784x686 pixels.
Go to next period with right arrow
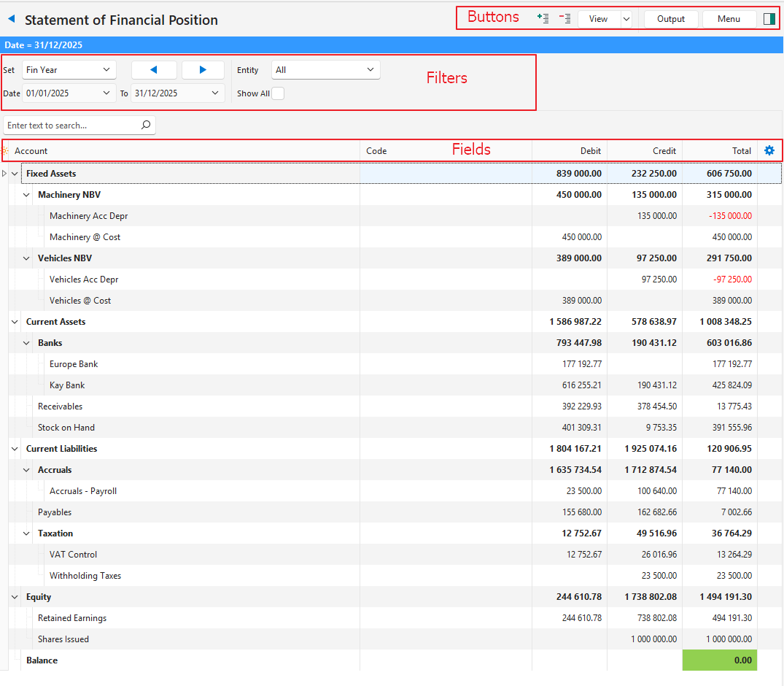pyautogui.click(x=203, y=70)
